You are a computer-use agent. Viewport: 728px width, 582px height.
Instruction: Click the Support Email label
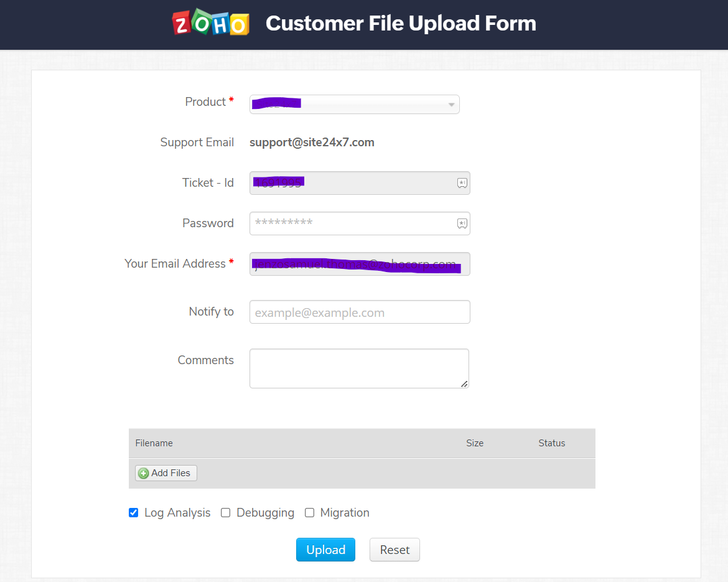tap(197, 142)
